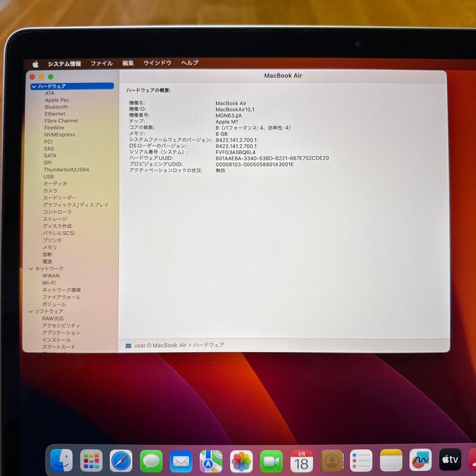This screenshot has height=476, width=476.
Task: Click ハードウェア in the path bar
Action: pyautogui.click(x=209, y=345)
